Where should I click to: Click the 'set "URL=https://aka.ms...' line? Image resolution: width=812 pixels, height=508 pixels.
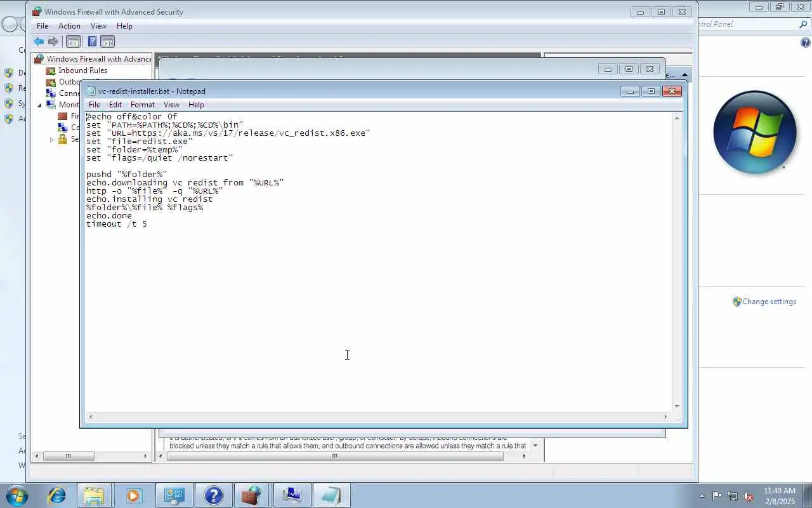point(228,133)
